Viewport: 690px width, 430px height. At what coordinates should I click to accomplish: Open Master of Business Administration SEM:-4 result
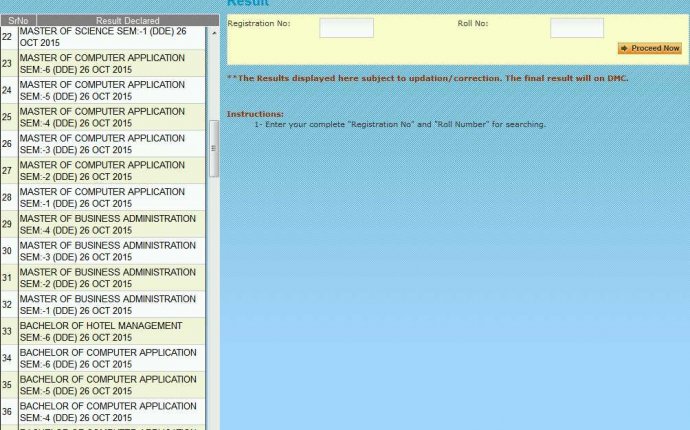click(112, 224)
